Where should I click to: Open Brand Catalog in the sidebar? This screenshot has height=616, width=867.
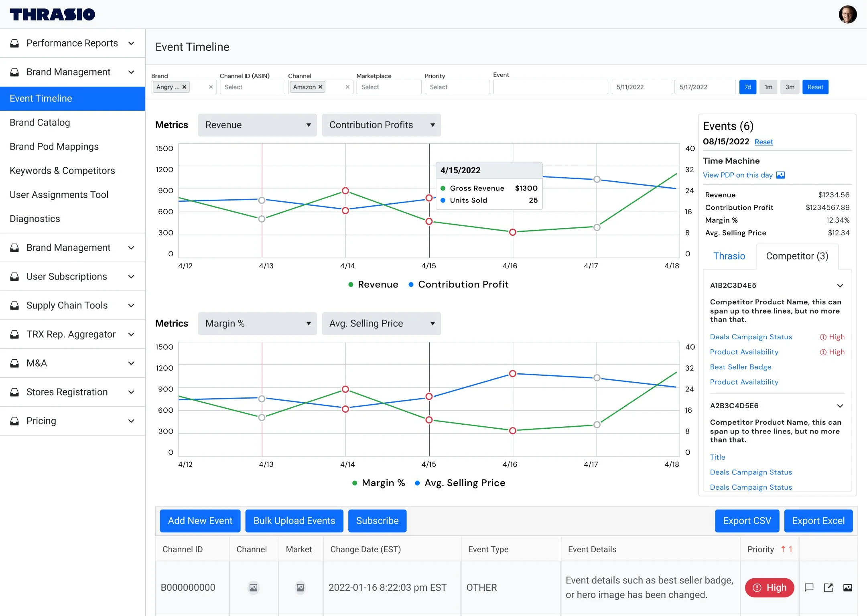click(x=40, y=122)
